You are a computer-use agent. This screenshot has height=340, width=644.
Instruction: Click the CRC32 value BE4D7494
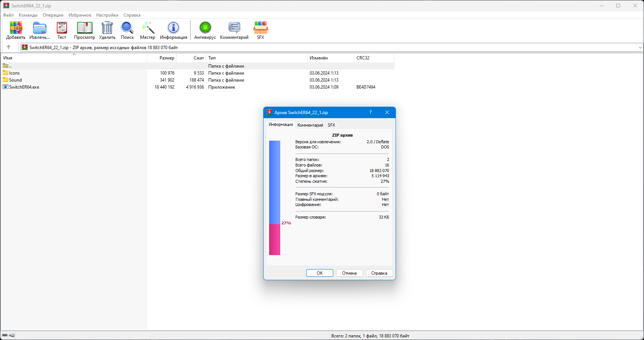pos(366,87)
